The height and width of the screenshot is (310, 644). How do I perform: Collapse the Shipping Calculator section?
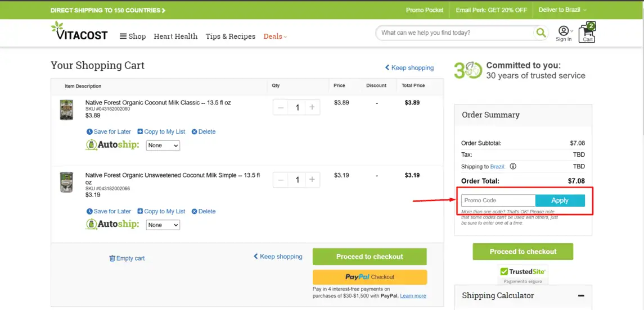click(x=581, y=295)
